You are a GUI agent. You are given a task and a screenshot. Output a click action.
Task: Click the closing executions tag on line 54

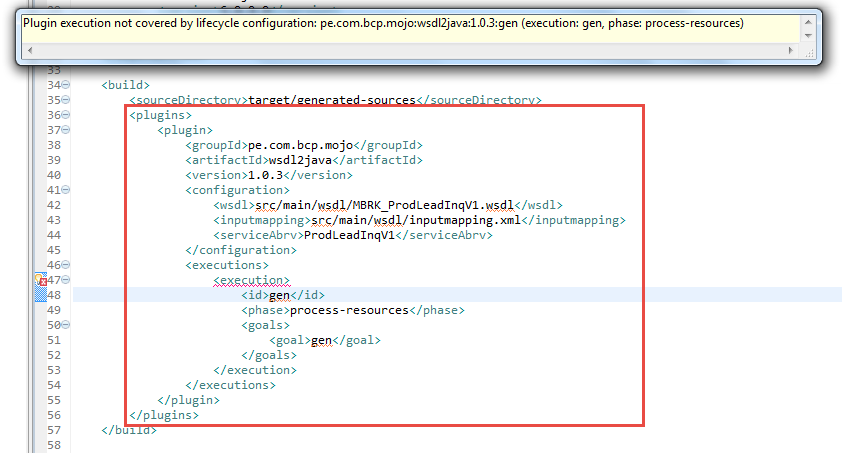(x=230, y=385)
